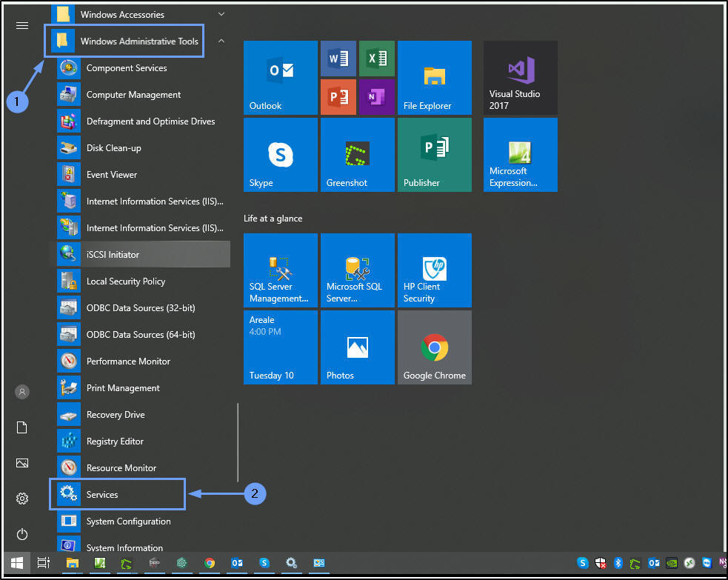Open Services from Administrative Tools list

point(102,494)
